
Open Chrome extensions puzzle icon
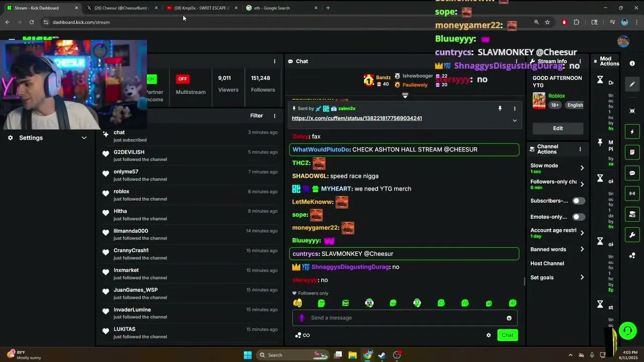[x=577, y=22]
